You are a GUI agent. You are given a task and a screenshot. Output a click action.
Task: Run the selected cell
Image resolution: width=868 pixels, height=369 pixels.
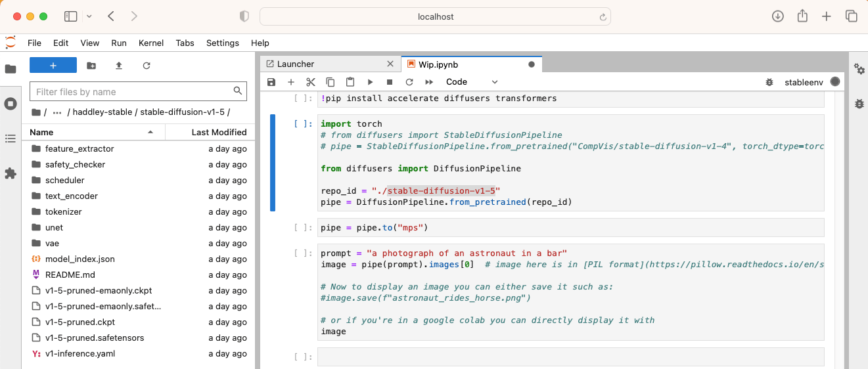[x=370, y=82]
